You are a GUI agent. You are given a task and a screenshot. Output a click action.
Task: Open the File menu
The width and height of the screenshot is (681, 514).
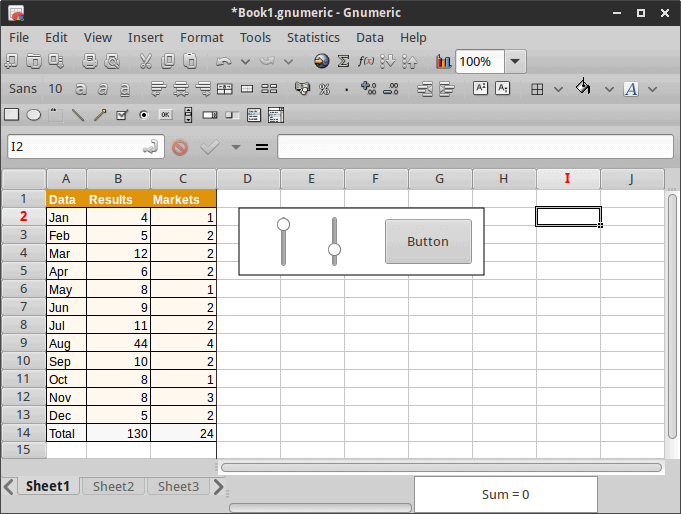pyautogui.click(x=19, y=38)
